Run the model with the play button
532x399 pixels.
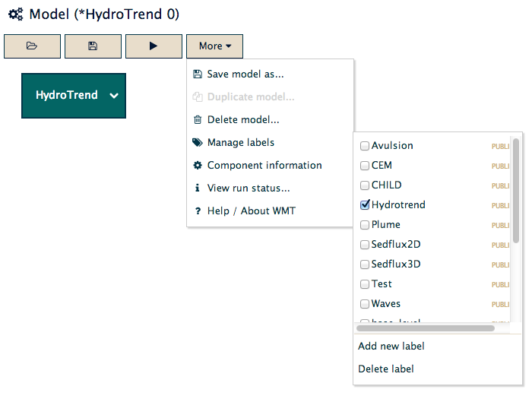[x=154, y=46]
